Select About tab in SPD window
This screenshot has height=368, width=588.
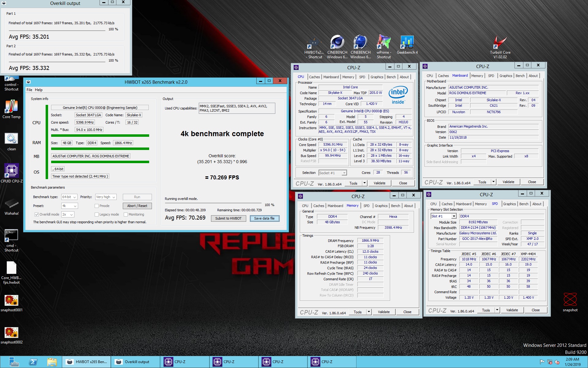(537, 204)
